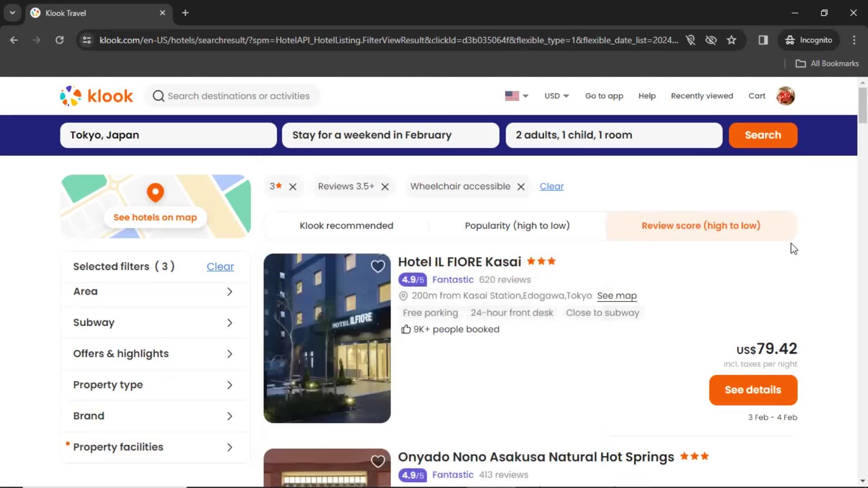Open the Cart

[757, 96]
